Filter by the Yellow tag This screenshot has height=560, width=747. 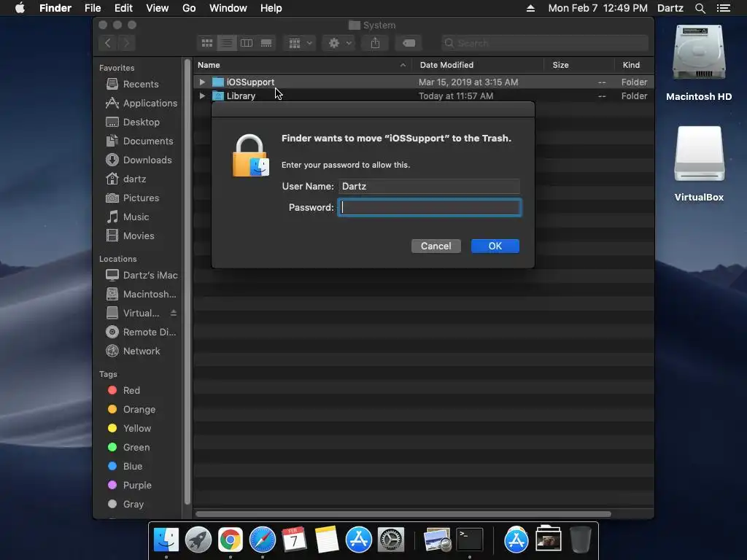pos(130,429)
